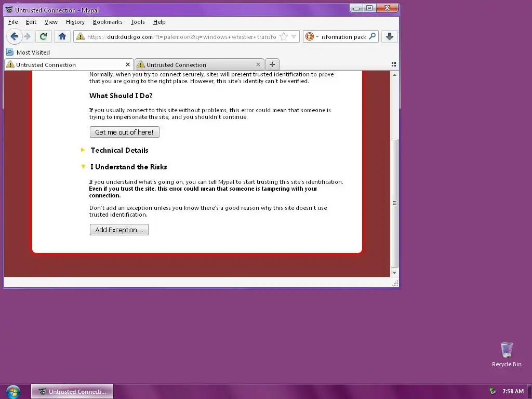532x399 pixels.
Task: Click the page scrollbar down arrow
Action: (394, 272)
